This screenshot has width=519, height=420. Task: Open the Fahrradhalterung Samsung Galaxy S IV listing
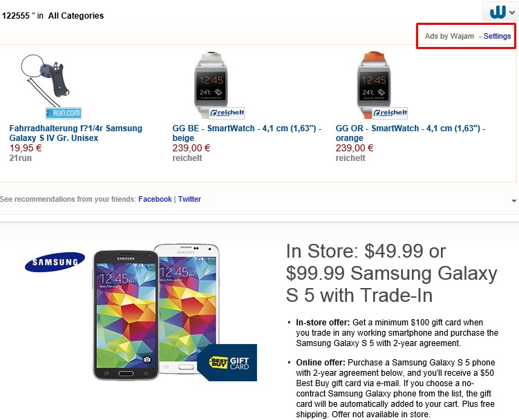pos(75,133)
